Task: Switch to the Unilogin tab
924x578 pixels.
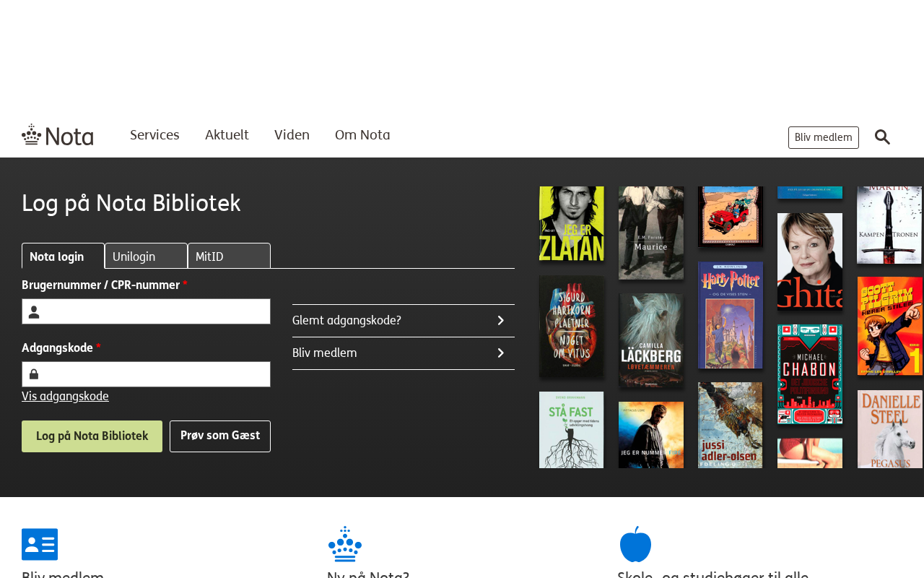Action: (146, 256)
